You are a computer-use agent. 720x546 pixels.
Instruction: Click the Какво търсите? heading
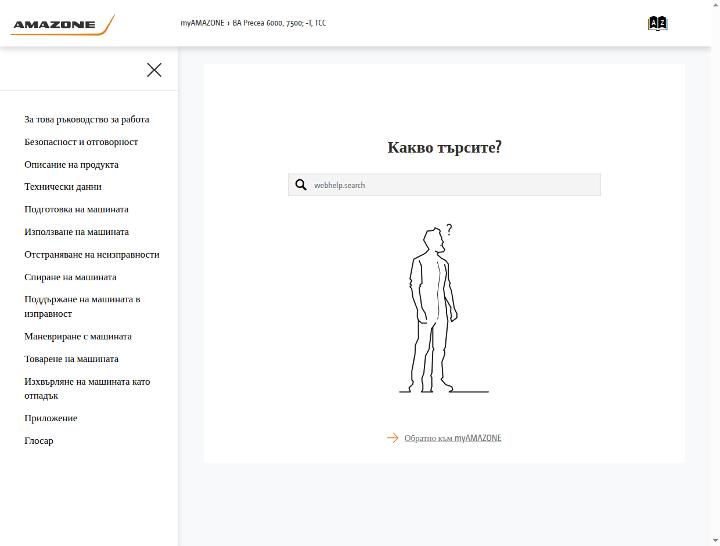444,147
